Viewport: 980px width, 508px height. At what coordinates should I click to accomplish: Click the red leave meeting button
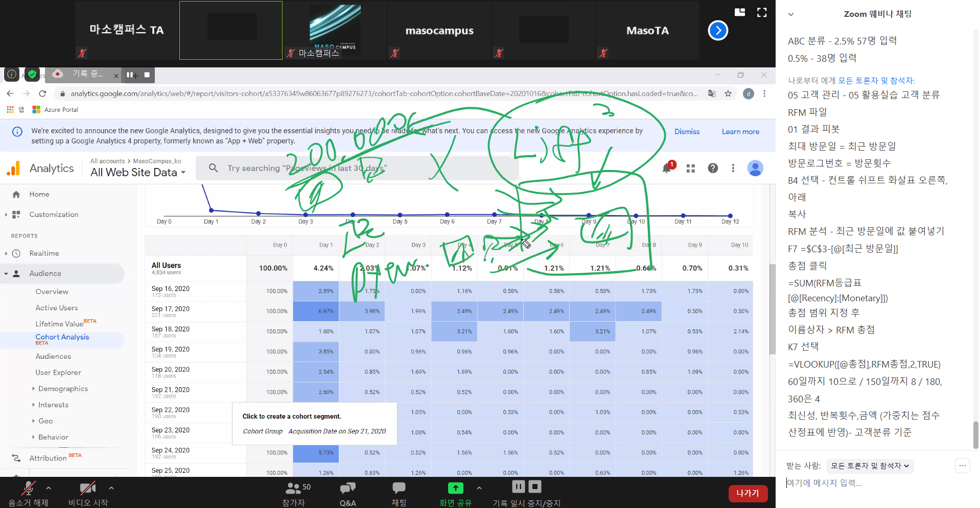tap(748, 493)
